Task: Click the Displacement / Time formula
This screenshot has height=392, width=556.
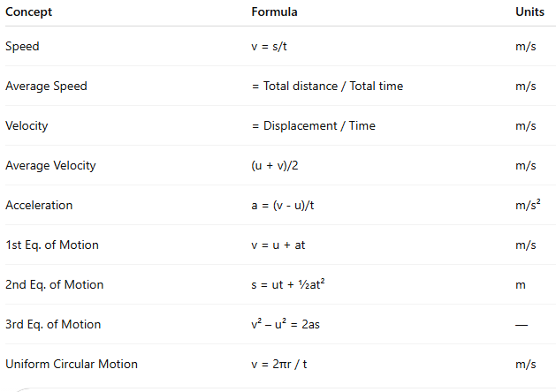Action: pyautogui.click(x=313, y=125)
